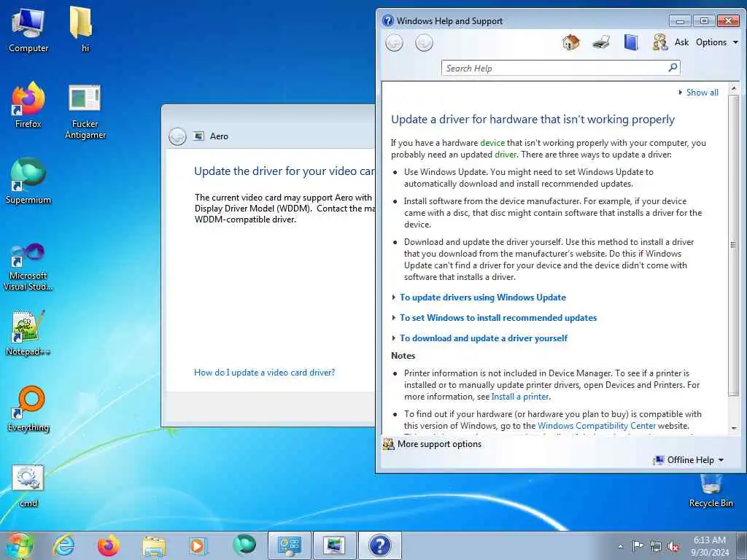Viewport: 747px width, 560px height.
Task: Open Browse Help book icon
Action: (x=631, y=42)
